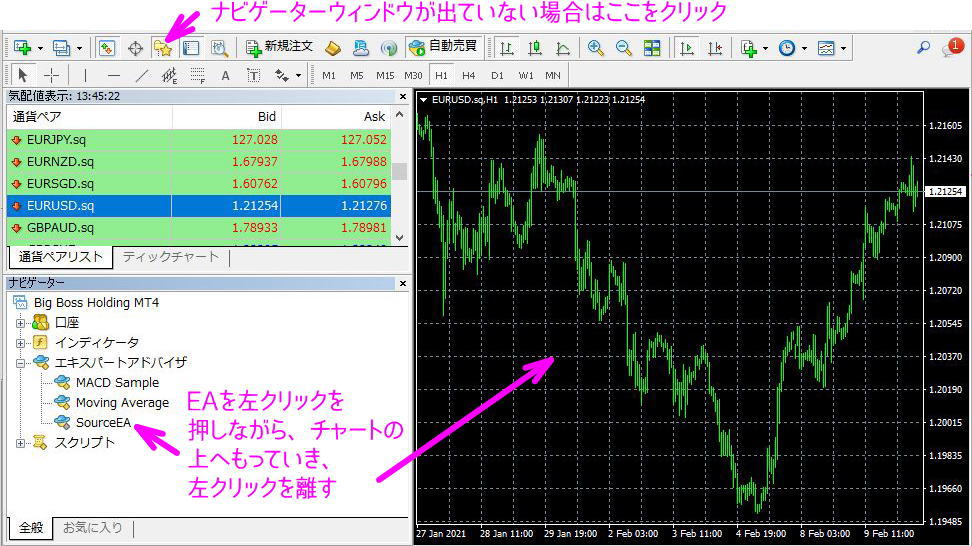Select the EURJPY.sq row
The height and width of the screenshot is (546, 972).
[198, 140]
